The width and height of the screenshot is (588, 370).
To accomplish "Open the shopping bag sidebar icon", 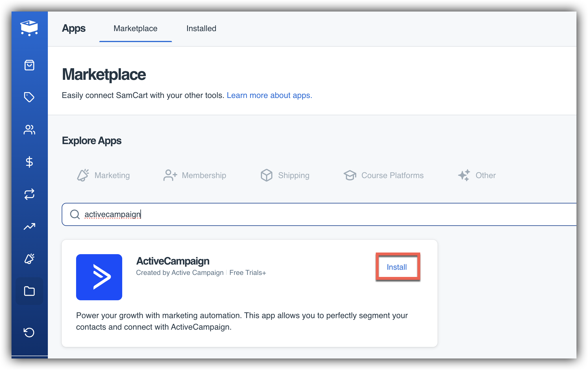I will point(29,65).
